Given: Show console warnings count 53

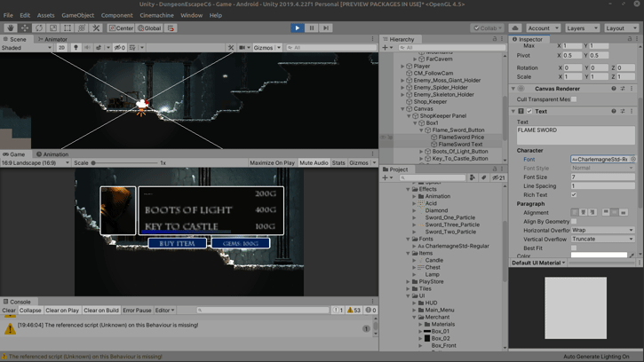Looking at the screenshot, I should [x=354, y=311].
